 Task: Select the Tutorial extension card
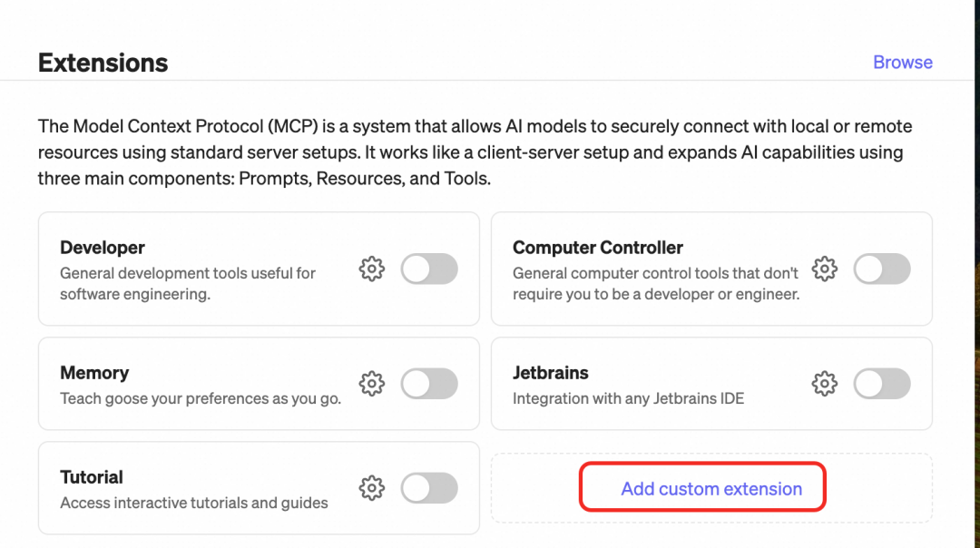point(181,487)
